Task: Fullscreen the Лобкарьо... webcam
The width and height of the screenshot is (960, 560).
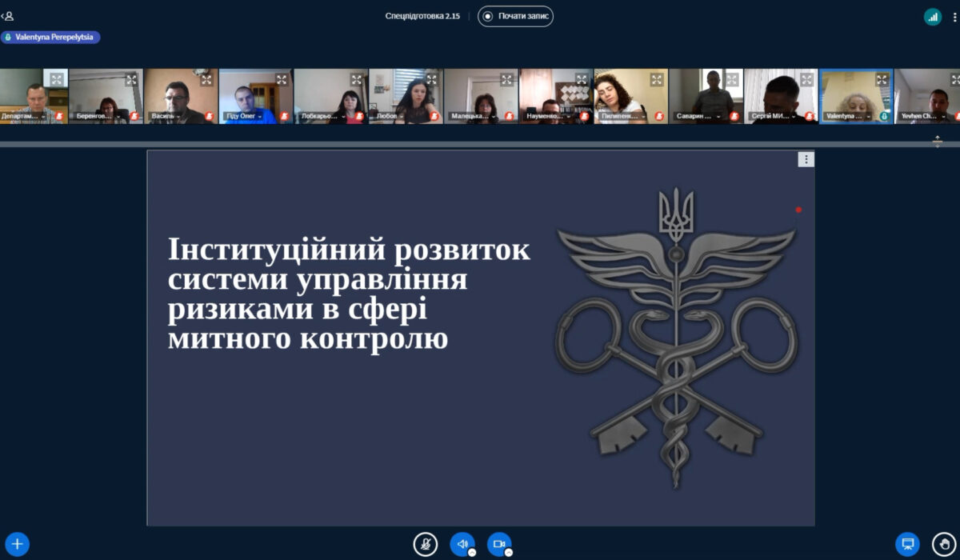Action: coord(357,79)
